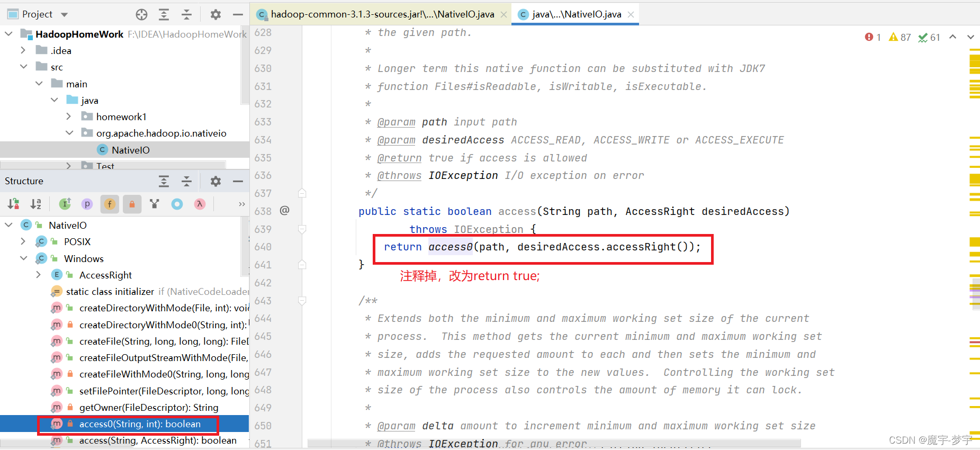Image resolution: width=980 pixels, height=450 pixels.
Task: Collapse all in Structure panel
Action: (187, 181)
